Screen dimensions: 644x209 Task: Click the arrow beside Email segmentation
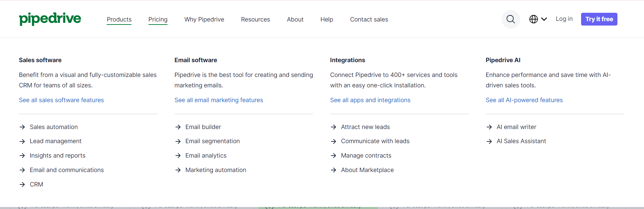tap(178, 141)
